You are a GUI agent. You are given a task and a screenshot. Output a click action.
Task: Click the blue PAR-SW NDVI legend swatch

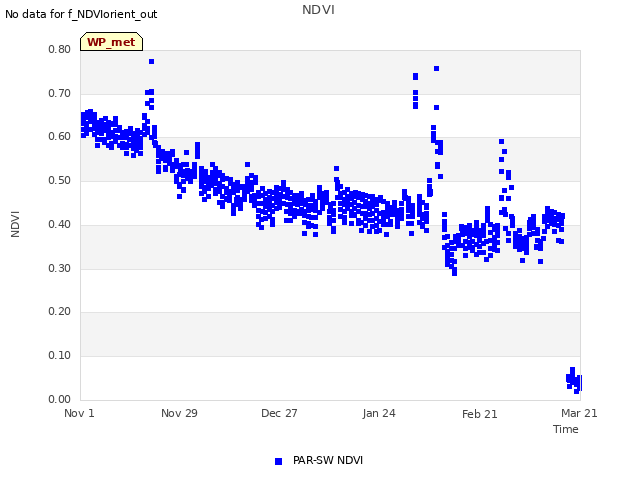coord(278,461)
